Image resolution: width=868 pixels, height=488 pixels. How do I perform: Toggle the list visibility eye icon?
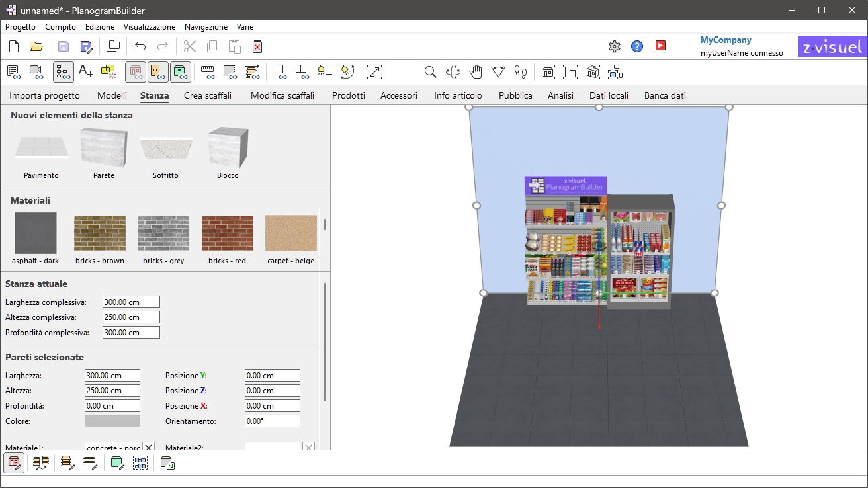(14, 71)
